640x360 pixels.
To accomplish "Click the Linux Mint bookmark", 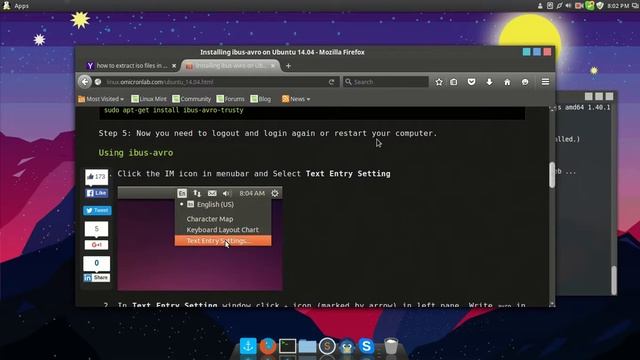I will [x=149, y=99].
